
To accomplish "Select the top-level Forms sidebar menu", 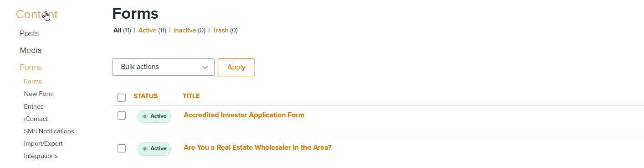I will 31,68.
